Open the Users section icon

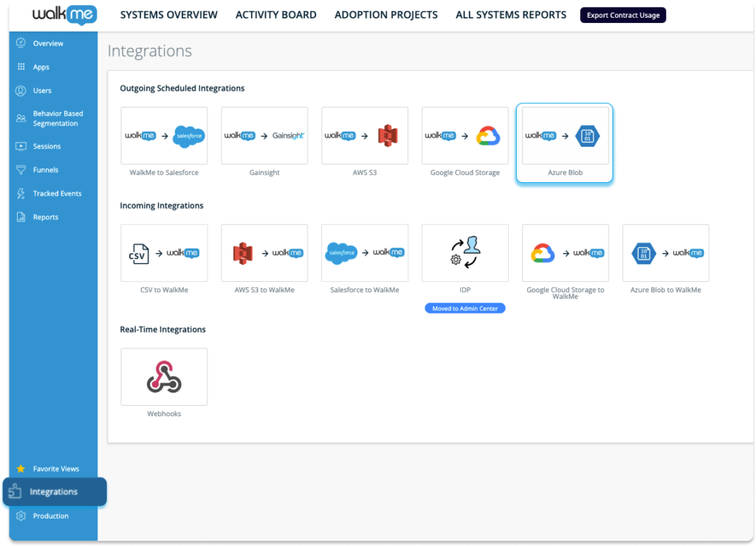click(22, 90)
